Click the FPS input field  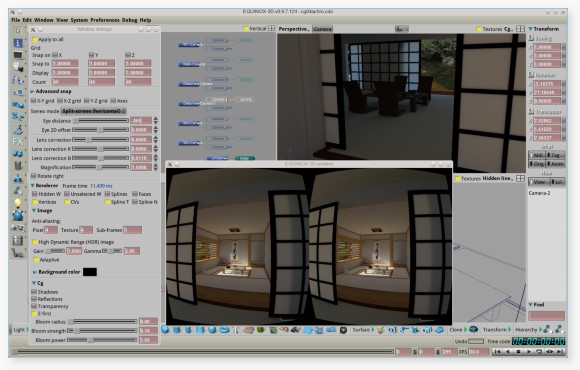(479, 352)
